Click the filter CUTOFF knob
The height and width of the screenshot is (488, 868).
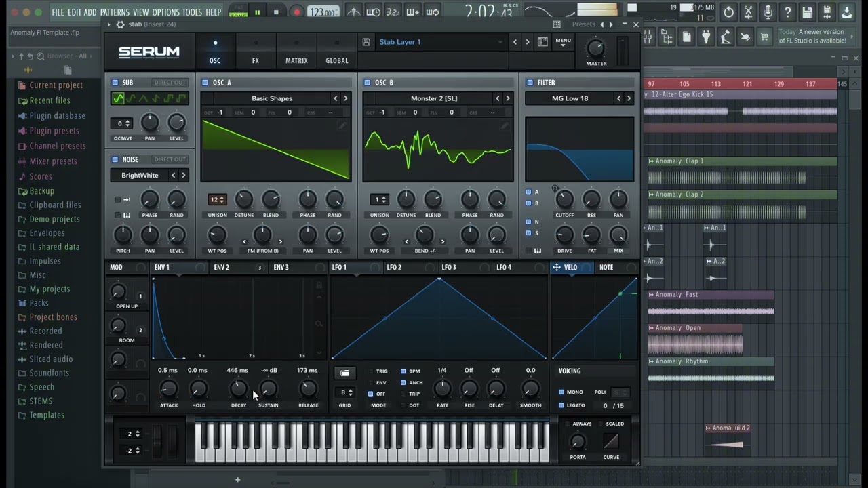[x=564, y=200]
